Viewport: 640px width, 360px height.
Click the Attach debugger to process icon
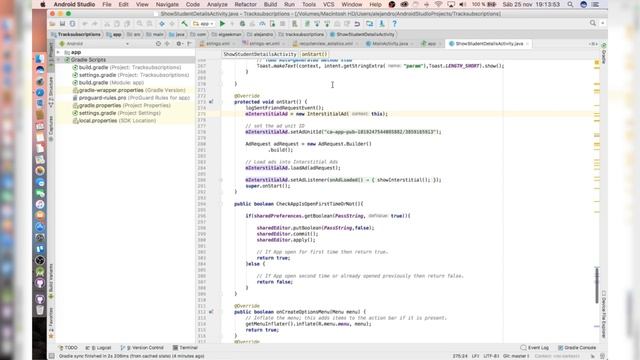click(x=272, y=24)
